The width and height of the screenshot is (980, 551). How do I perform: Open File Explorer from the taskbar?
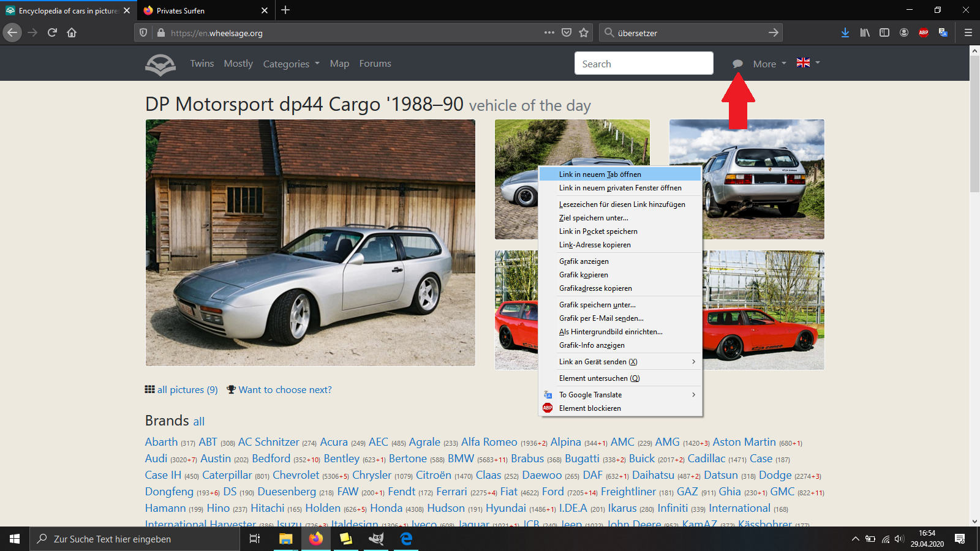coord(285,539)
